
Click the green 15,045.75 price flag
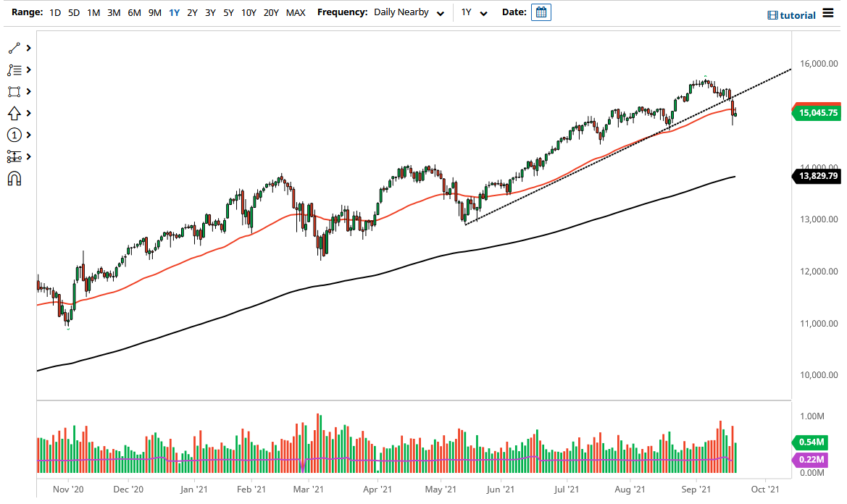coord(816,112)
